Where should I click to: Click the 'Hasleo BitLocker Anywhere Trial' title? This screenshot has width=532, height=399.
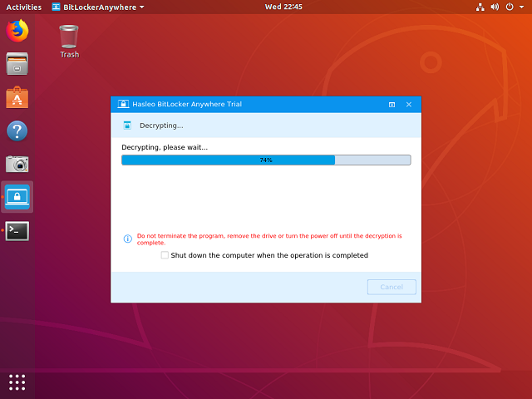tap(187, 104)
